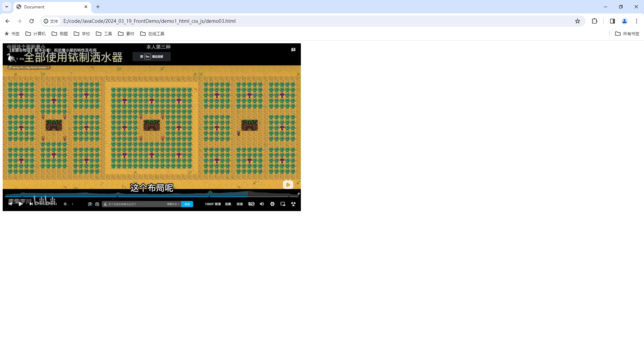Image resolution: width=644 pixels, height=349 pixels.
Task: View site information for the local file
Action: pos(51,21)
